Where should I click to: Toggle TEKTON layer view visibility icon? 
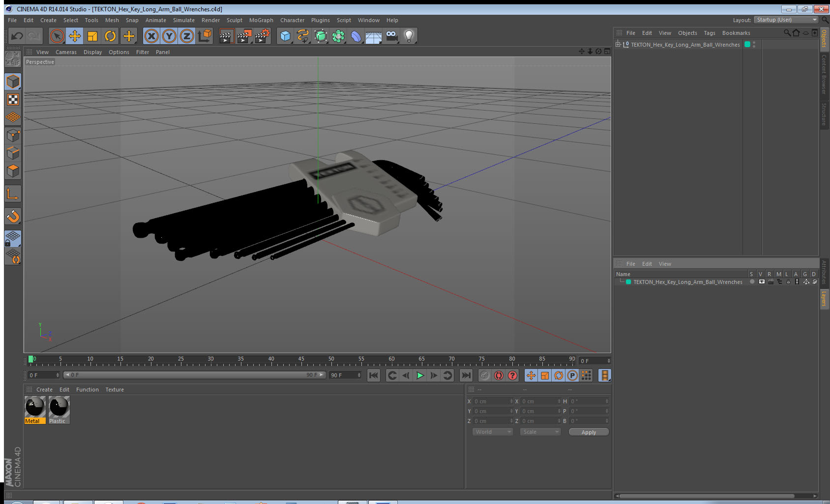[762, 282]
